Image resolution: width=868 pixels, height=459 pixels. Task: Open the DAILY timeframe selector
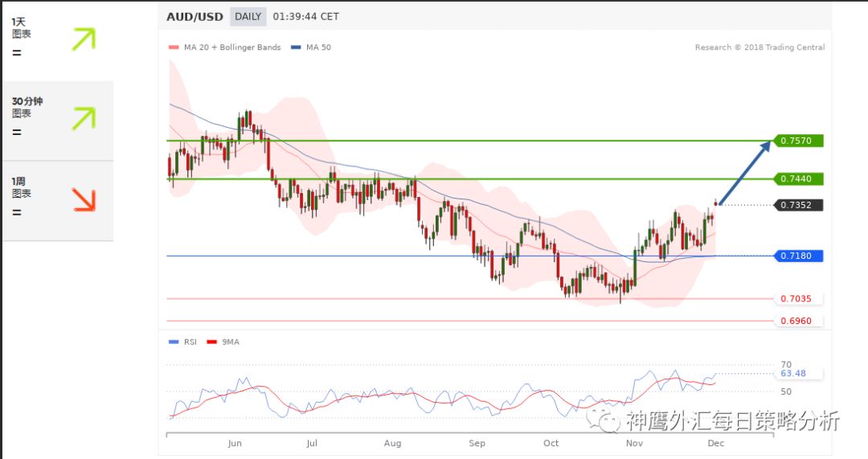coord(248,16)
